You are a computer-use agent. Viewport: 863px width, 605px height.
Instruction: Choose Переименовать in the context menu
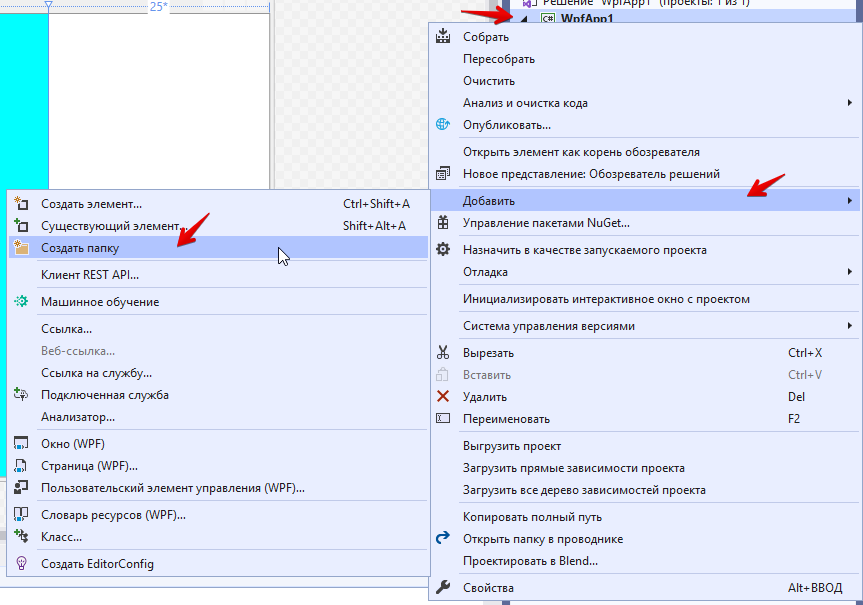pos(506,419)
